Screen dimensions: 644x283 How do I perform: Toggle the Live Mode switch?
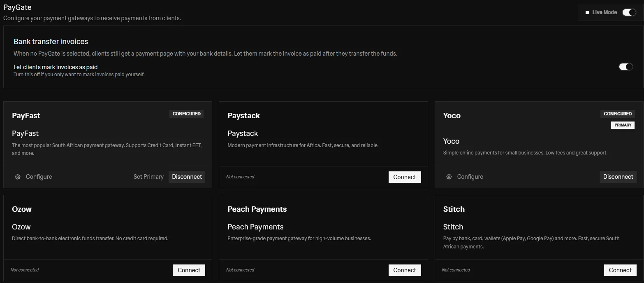point(629,12)
